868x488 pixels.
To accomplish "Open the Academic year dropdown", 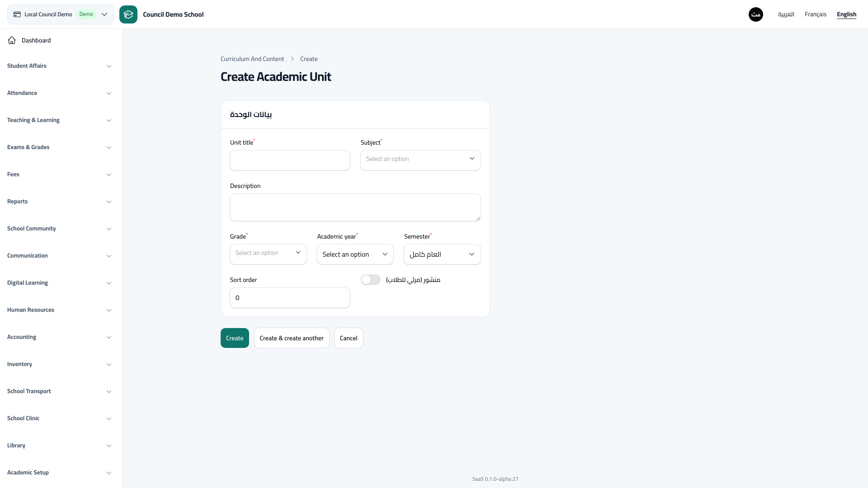I will pyautogui.click(x=355, y=254).
